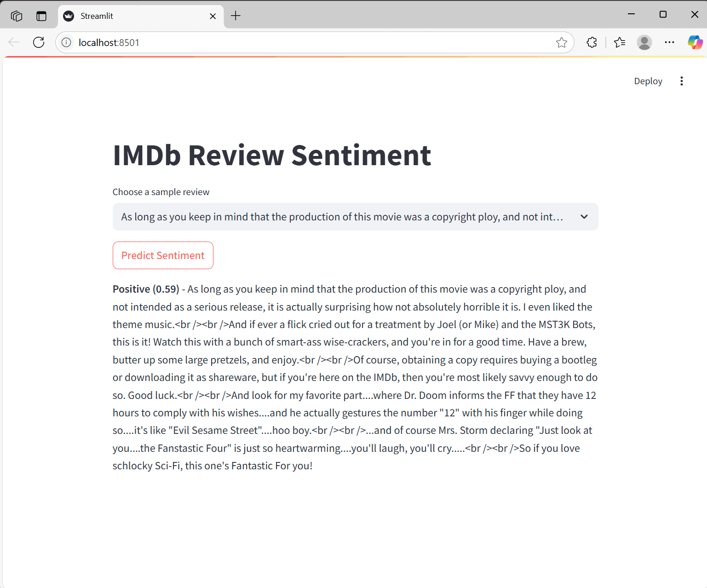This screenshot has height=588, width=707.
Task: Refresh the page with reload icon
Action: 39,42
